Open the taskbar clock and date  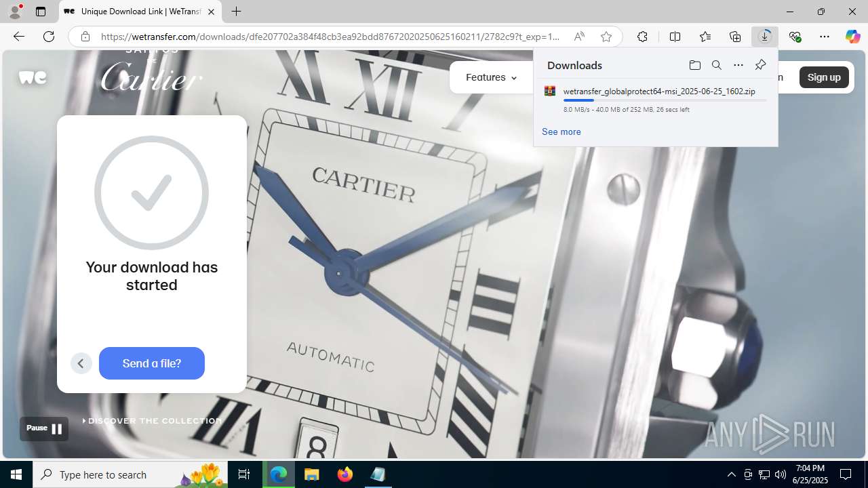click(810, 474)
